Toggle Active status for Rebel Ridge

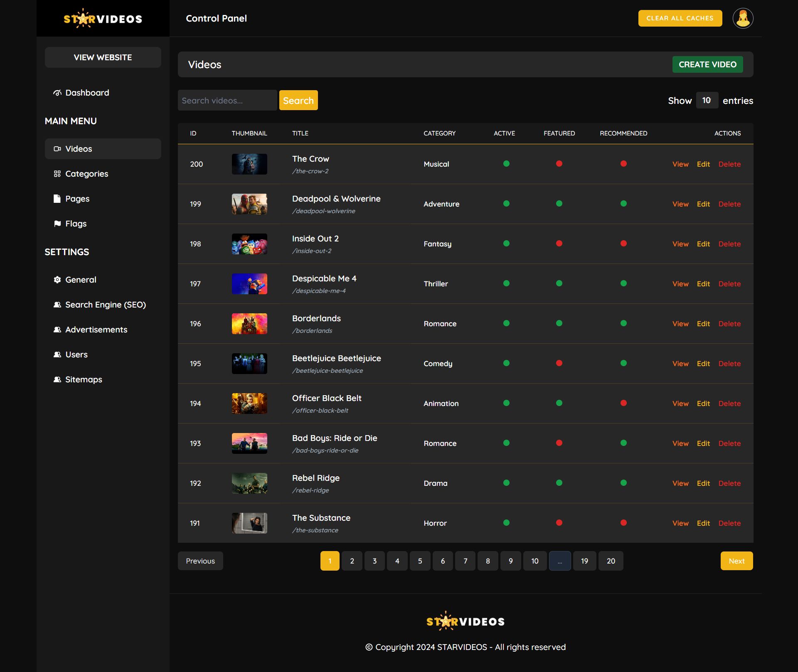click(506, 483)
